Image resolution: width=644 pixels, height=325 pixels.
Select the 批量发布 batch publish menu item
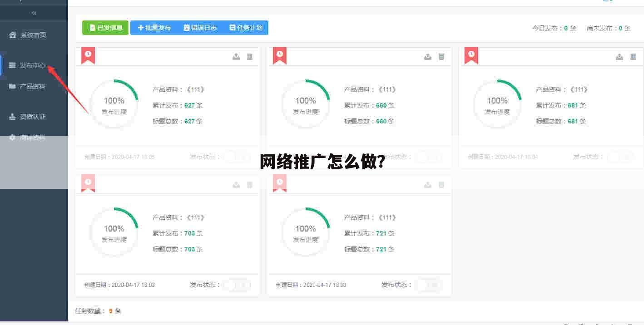click(x=154, y=27)
